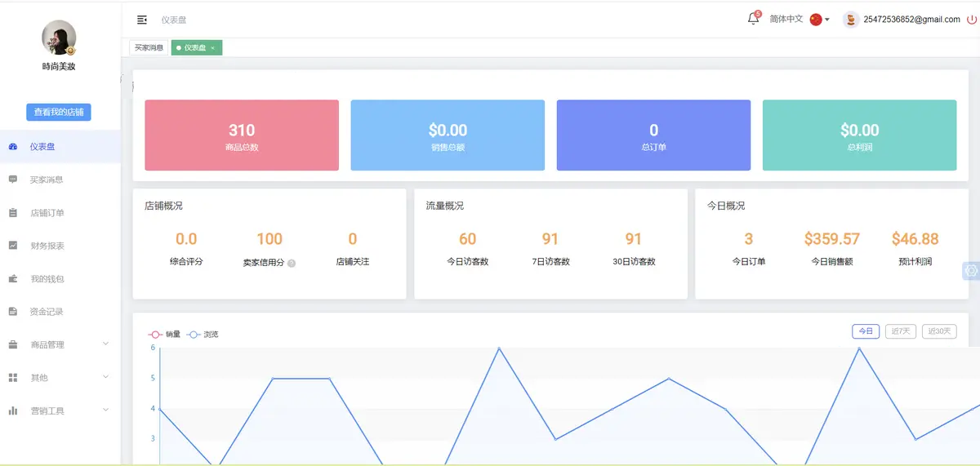This screenshot has height=466, width=980.
Task: Click the purple 总订单 card
Action: tap(653, 135)
